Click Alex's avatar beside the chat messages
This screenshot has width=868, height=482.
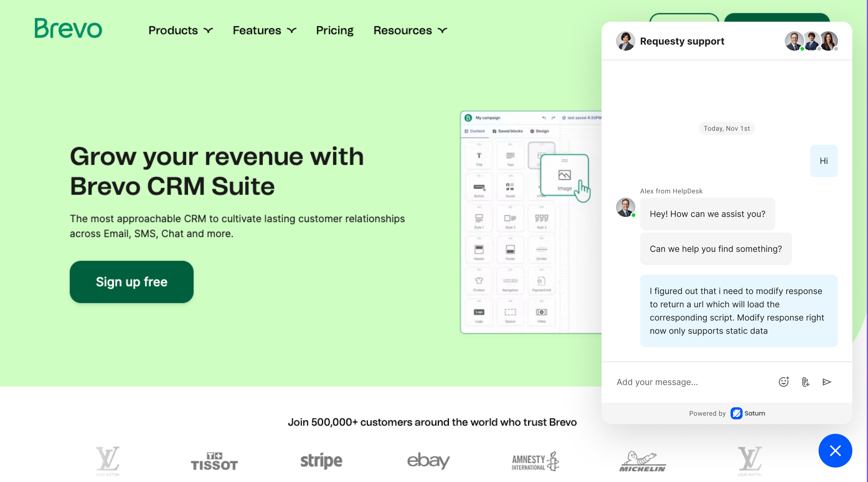click(x=626, y=207)
